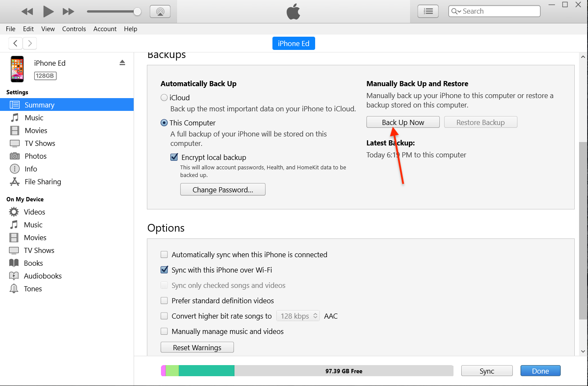Screen dimensions: 588x386
Task: Click the Apple logo in title area
Action: click(293, 12)
